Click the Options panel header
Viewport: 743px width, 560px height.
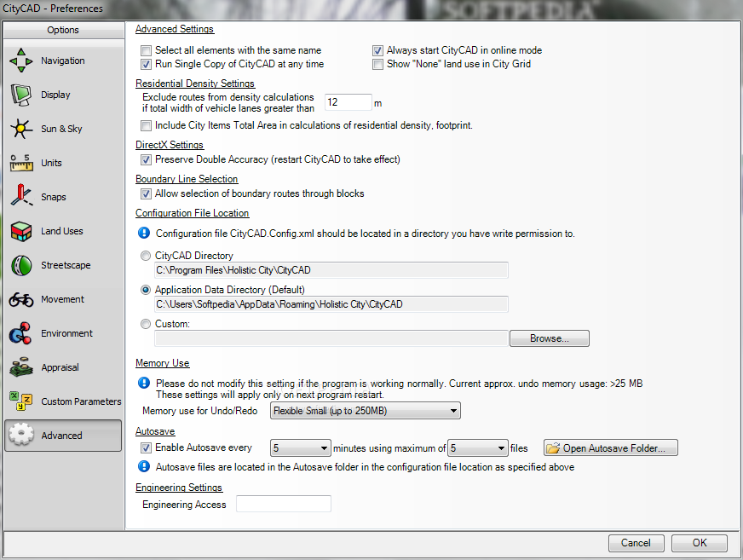[63, 30]
